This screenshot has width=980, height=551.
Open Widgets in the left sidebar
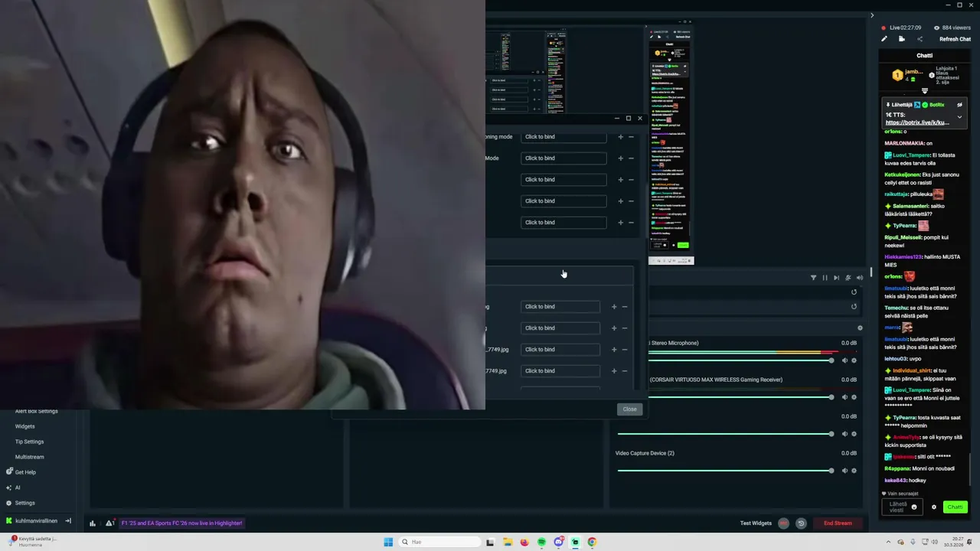pos(24,426)
